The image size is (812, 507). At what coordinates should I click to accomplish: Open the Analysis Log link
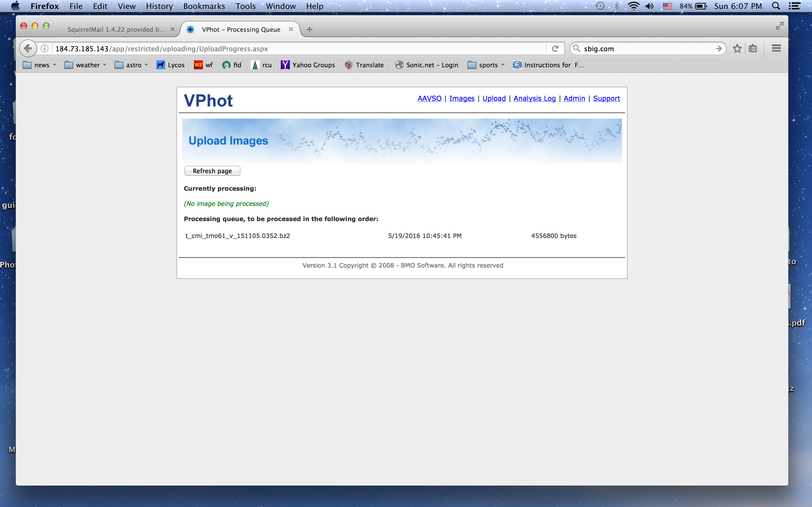[x=534, y=98]
